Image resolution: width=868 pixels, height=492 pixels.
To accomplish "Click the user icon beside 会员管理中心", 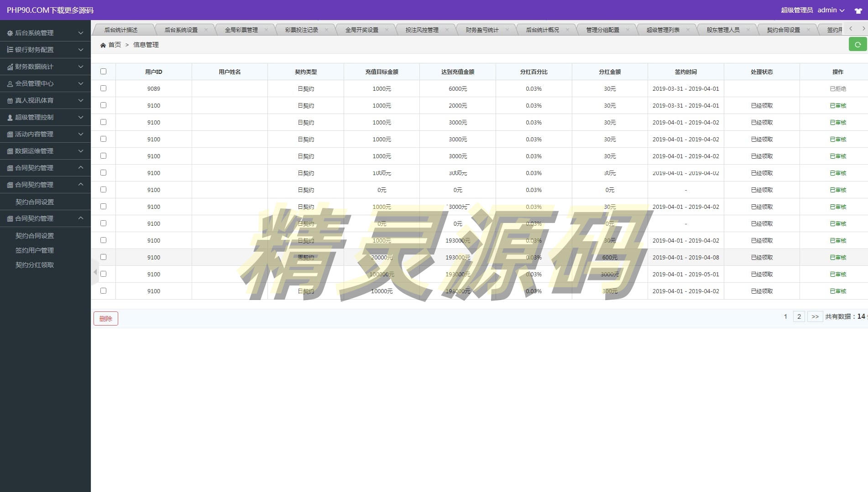I will point(10,83).
